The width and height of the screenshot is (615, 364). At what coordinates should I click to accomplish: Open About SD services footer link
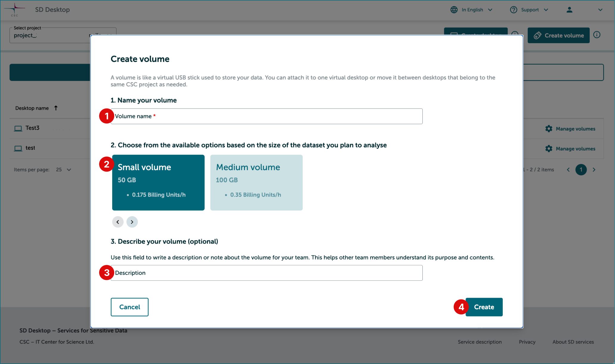point(573,342)
